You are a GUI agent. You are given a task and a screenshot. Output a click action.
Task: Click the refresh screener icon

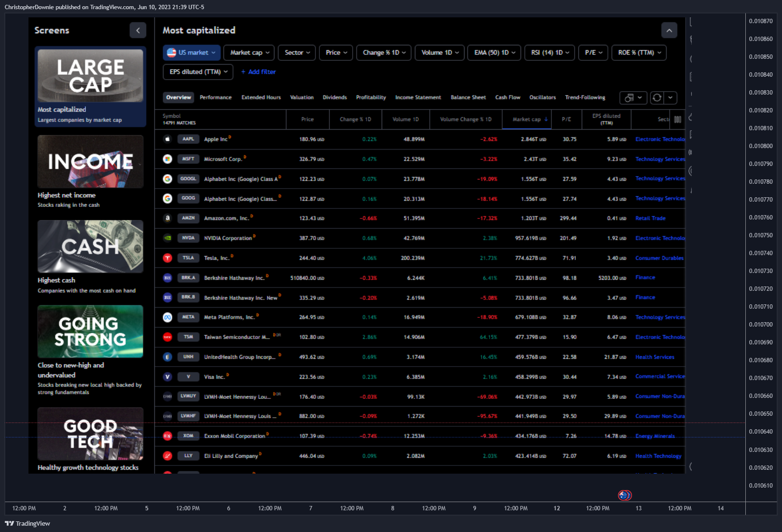657,98
